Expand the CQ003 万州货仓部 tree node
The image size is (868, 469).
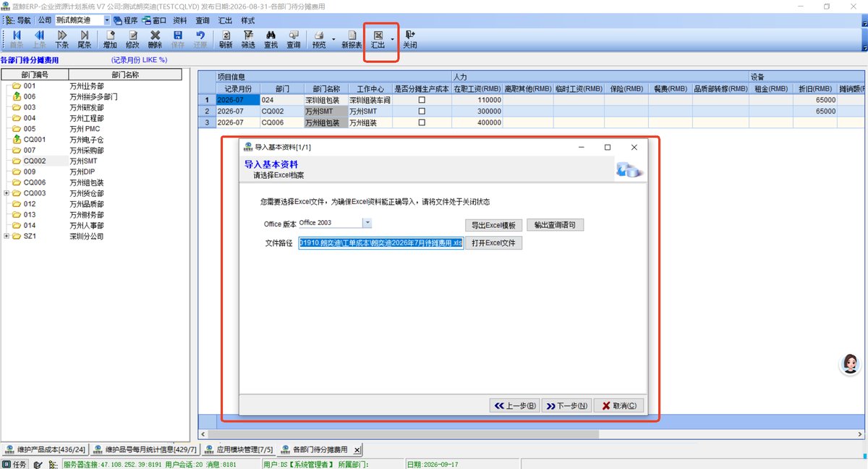click(x=7, y=193)
